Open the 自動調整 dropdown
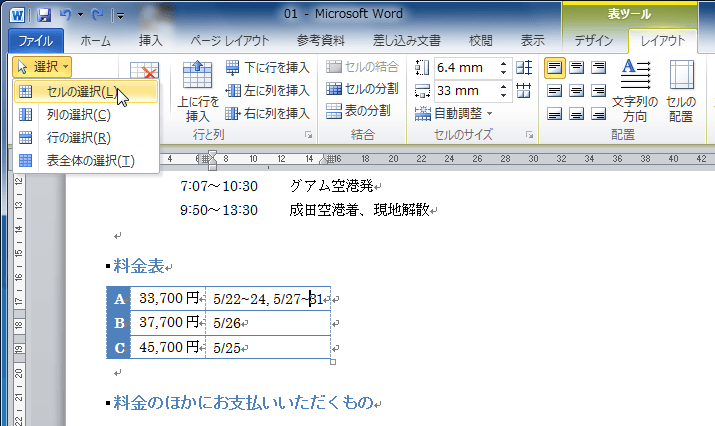715x426 pixels. [x=454, y=113]
